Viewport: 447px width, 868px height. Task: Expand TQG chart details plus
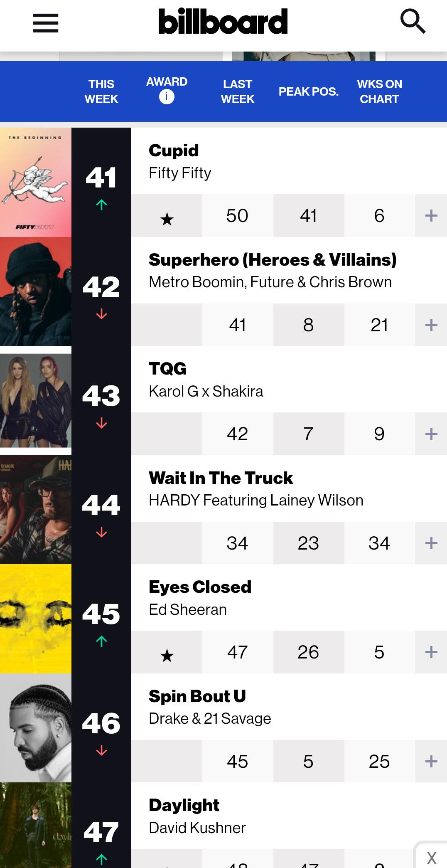(x=431, y=434)
